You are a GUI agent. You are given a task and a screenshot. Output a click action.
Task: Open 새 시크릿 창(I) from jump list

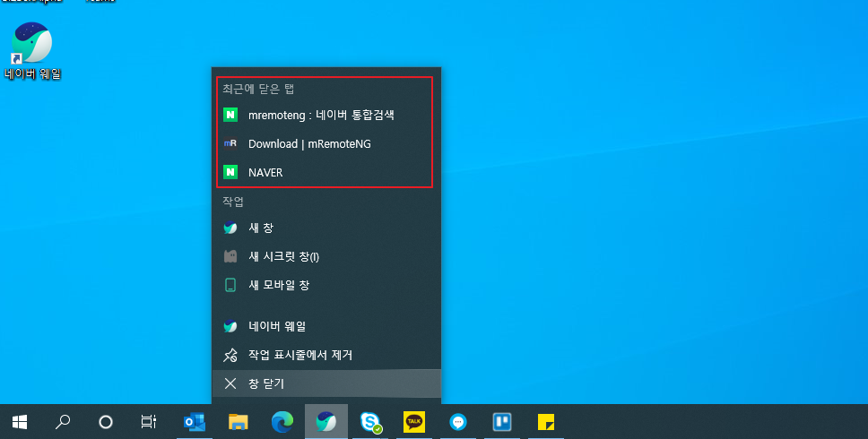pyautogui.click(x=326, y=256)
